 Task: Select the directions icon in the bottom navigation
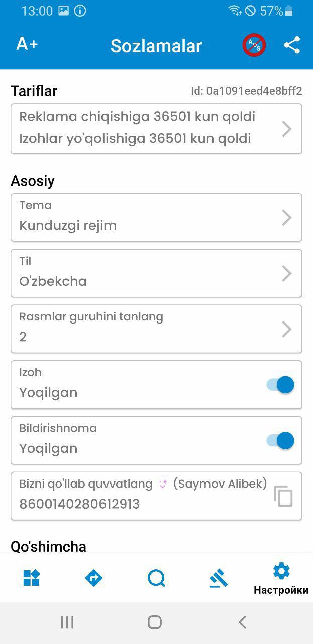(x=93, y=577)
